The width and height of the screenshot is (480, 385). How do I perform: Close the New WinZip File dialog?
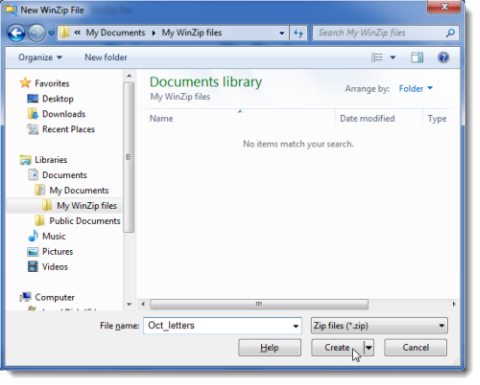444,7
